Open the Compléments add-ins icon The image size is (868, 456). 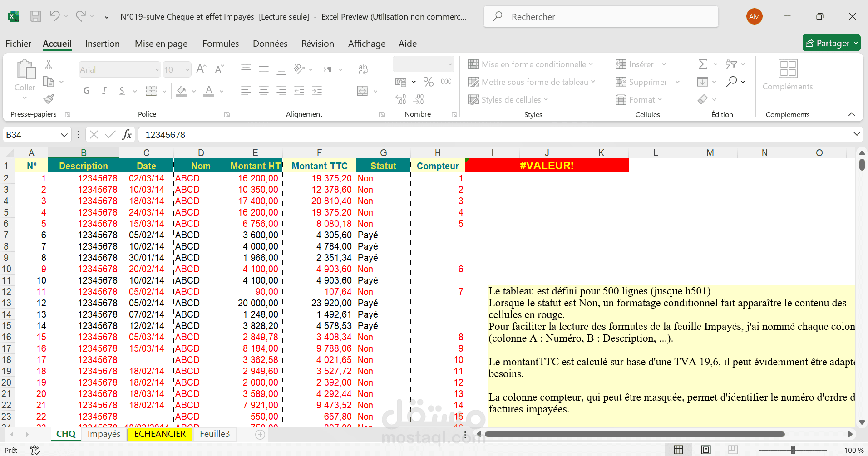tap(788, 69)
